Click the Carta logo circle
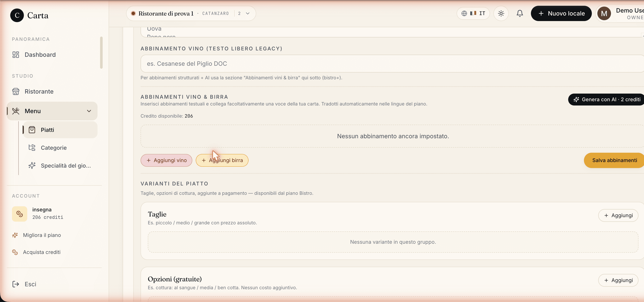This screenshot has height=302, width=644. tap(17, 16)
